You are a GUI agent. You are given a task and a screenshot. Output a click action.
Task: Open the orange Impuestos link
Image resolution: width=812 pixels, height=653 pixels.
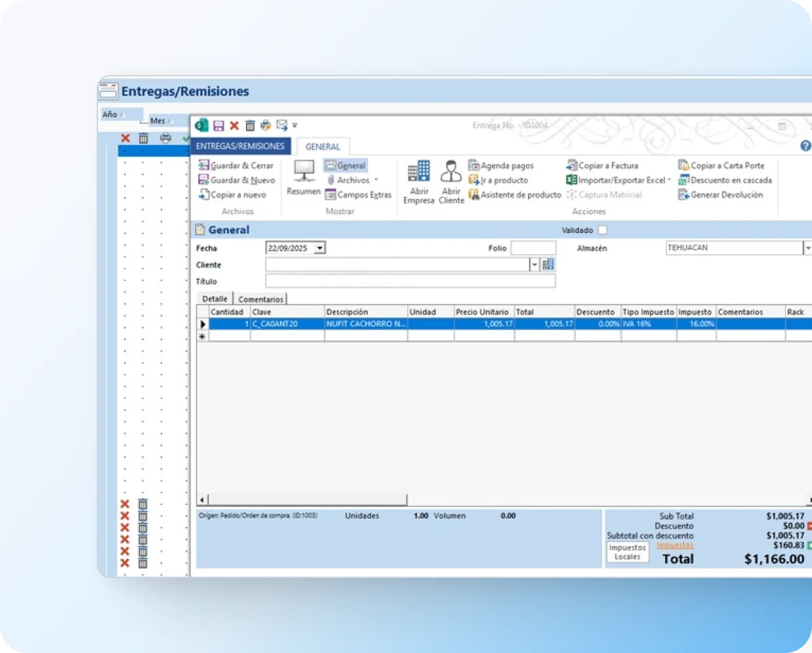pyautogui.click(x=675, y=545)
